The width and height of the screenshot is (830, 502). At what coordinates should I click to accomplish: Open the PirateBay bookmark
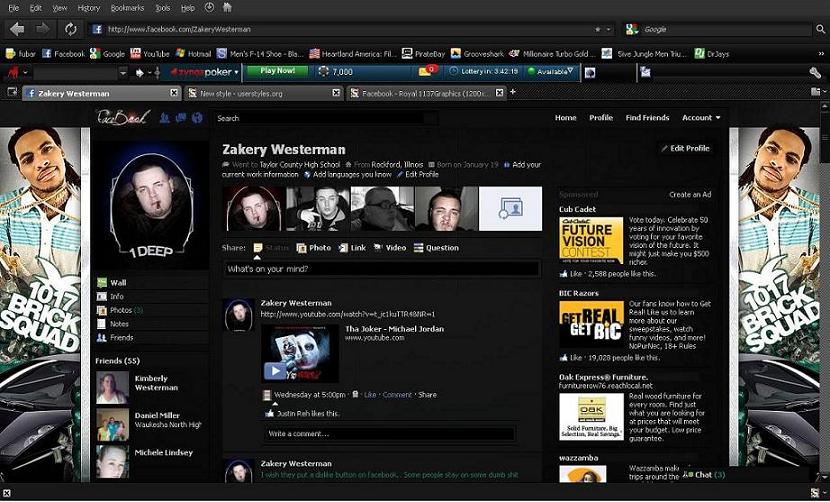tap(423, 53)
